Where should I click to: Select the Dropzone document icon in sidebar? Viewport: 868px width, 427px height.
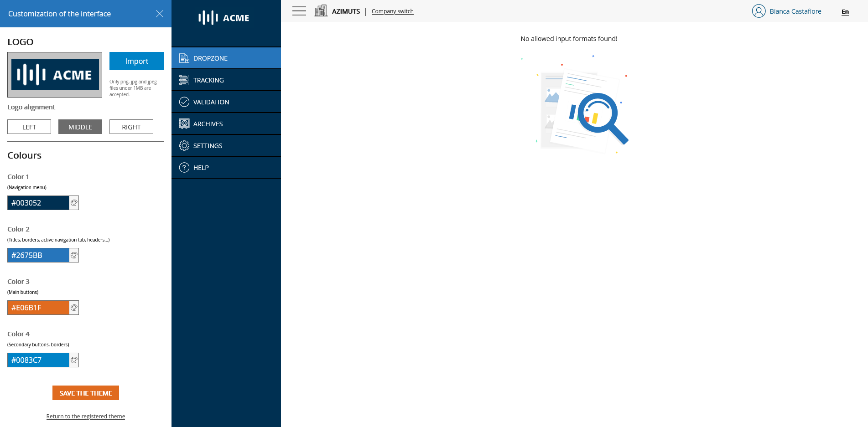tap(184, 58)
